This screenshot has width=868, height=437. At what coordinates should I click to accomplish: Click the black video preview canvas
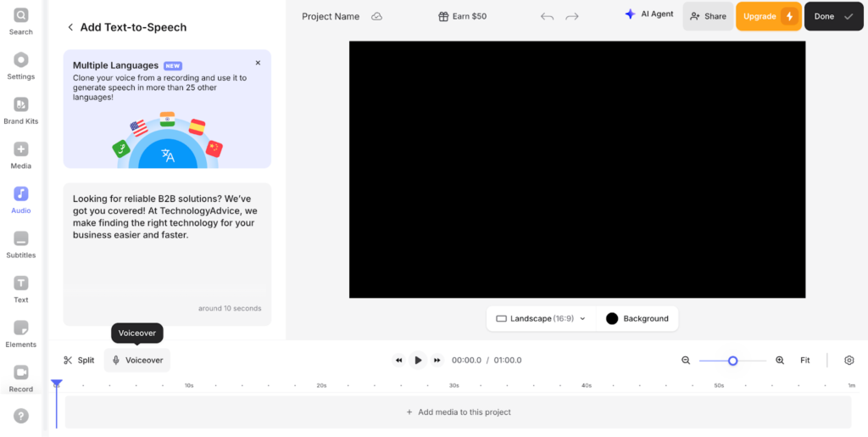577,170
